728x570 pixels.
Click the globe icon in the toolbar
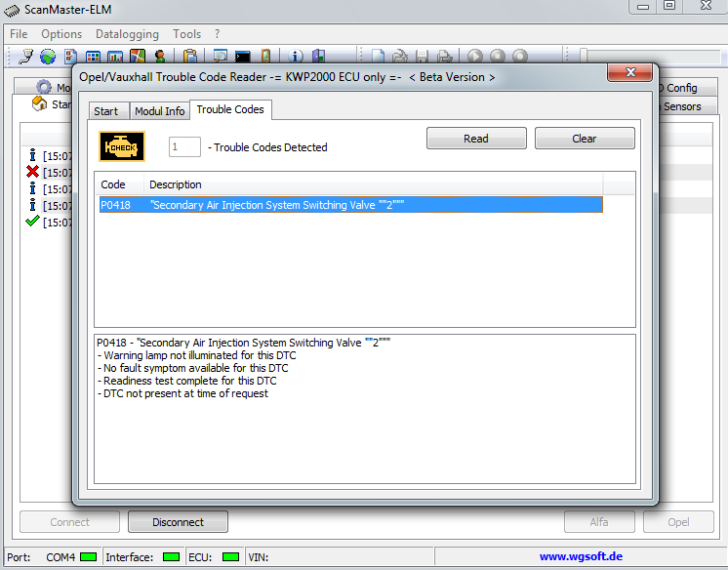(x=48, y=57)
